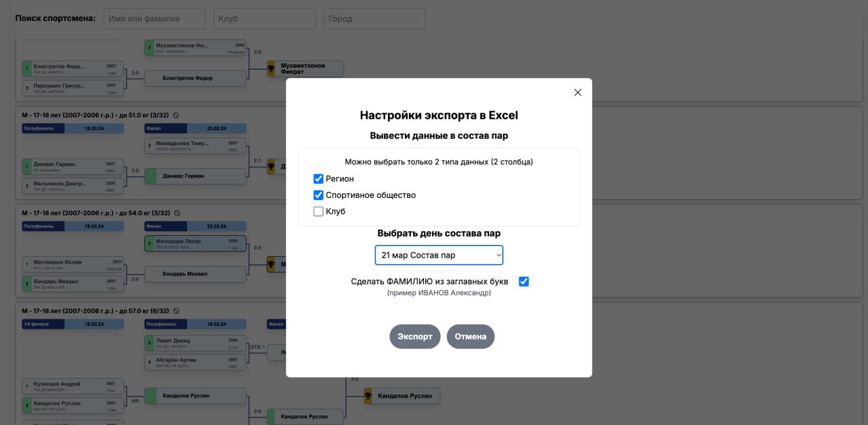Focus the Город search field
Screen dimensions: 868x425
coord(374,19)
